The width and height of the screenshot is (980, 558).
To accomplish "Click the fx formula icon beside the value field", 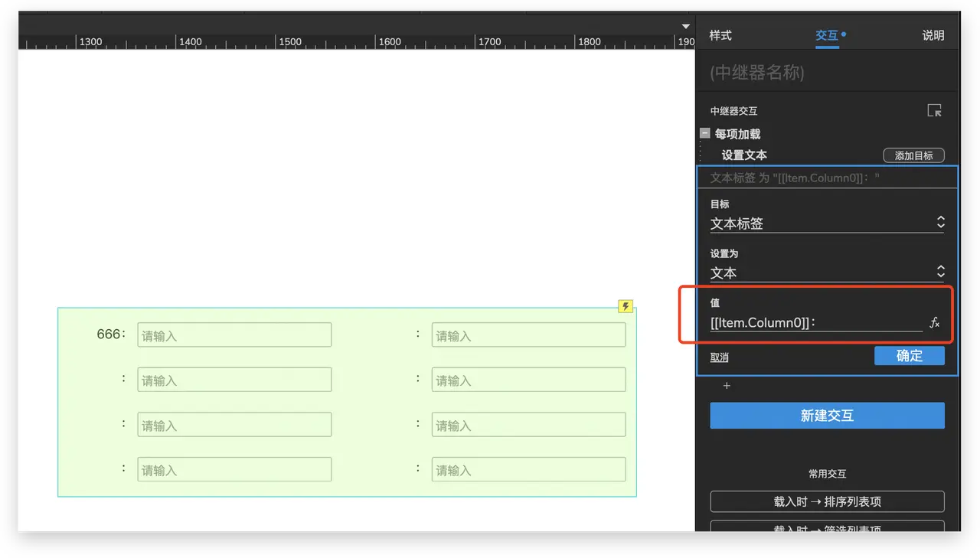I will tap(934, 323).
